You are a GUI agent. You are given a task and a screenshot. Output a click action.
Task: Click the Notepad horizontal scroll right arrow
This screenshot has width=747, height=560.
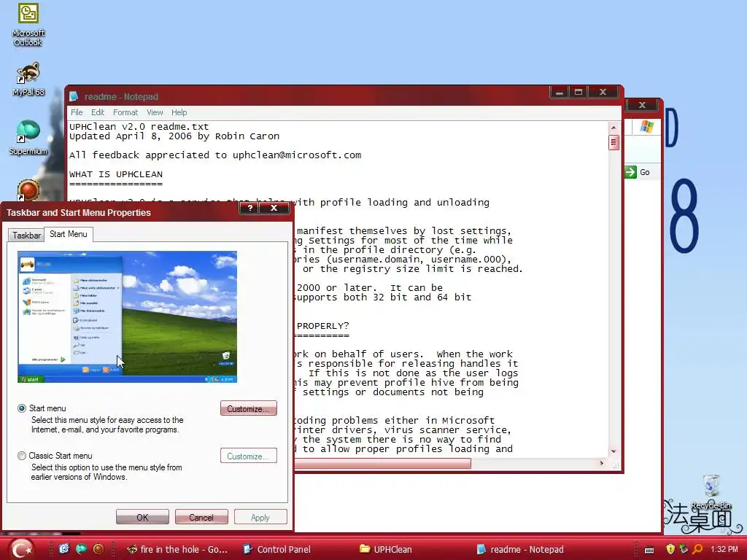pyautogui.click(x=601, y=463)
